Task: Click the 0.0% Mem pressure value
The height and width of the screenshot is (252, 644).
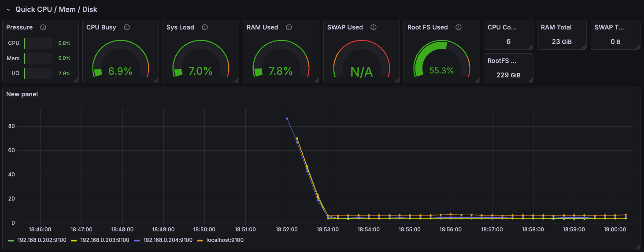Action: coord(64,58)
